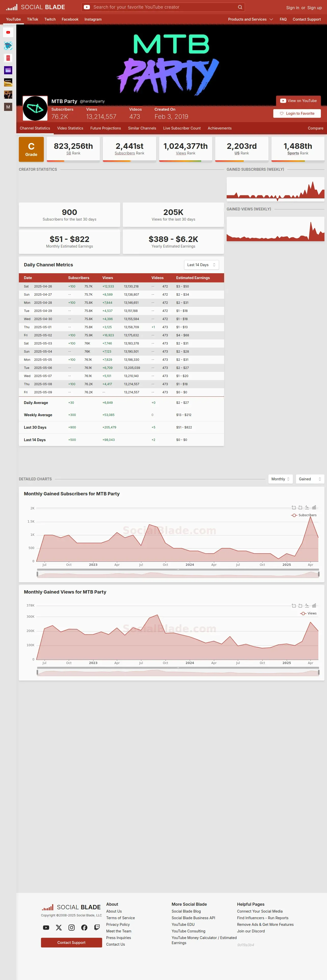The width and height of the screenshot is (327, 980).
Task: Login to Favorite this channel
Action: click(297, 113)
